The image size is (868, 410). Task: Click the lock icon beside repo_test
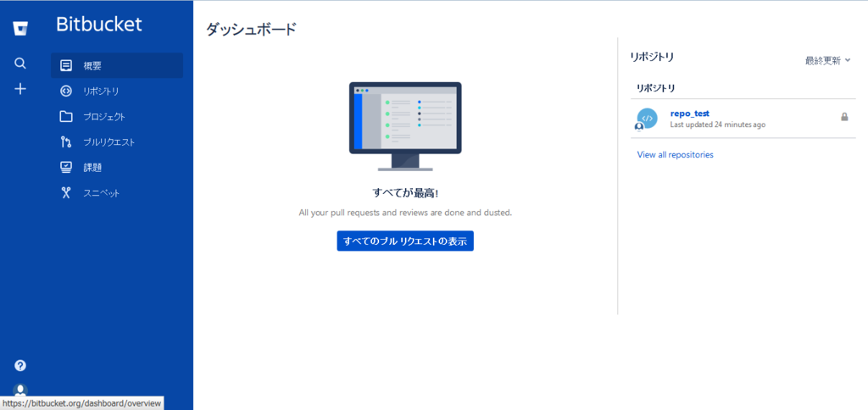[844, 117]
